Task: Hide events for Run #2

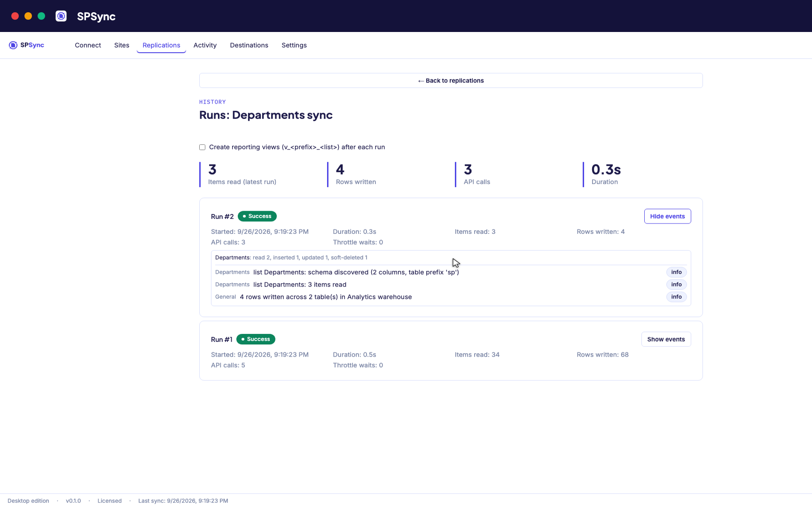Action: [x=667, y=216]
